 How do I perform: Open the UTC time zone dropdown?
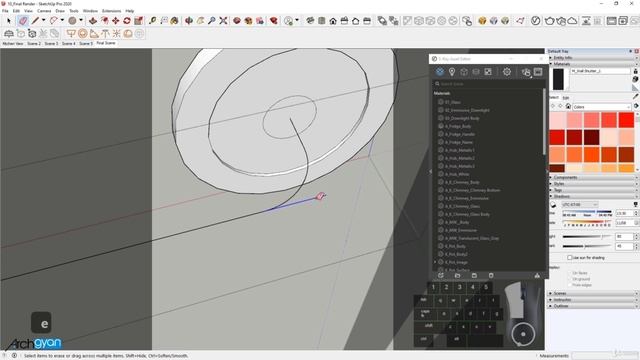click(x=580, y=204)
